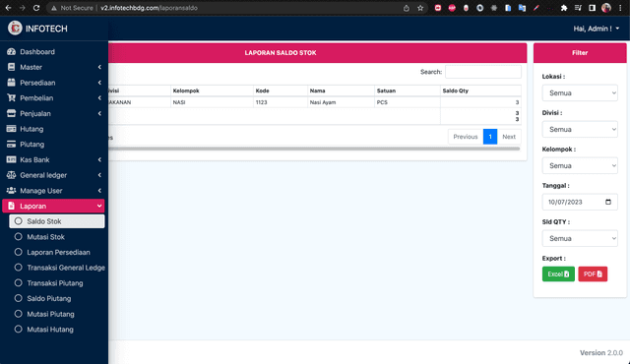Open the Sld QTY dropdown
This screenshot has height=364, width=630.
pyautogui.click(x=580, y=238)
